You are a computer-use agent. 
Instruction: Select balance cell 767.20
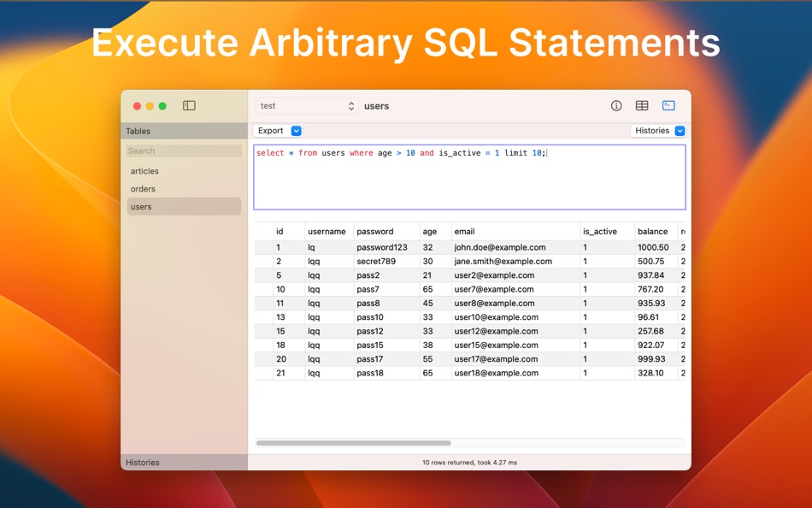coord(650,289)
